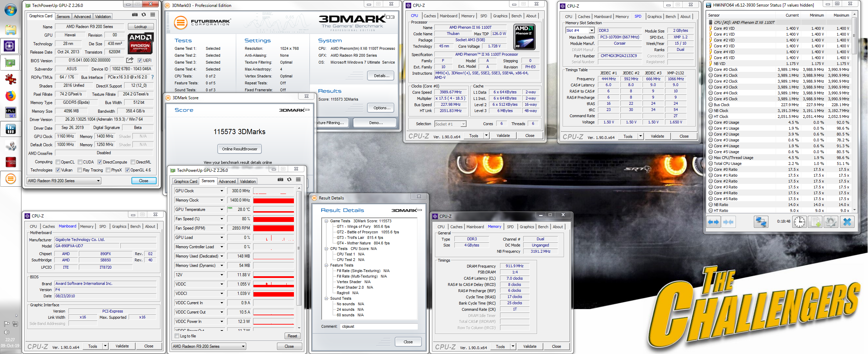Open the GPU Temperature sensor dropdown arrow
Image resolution: width=868 pixels, height=354 pixels.
pos(222,209)
